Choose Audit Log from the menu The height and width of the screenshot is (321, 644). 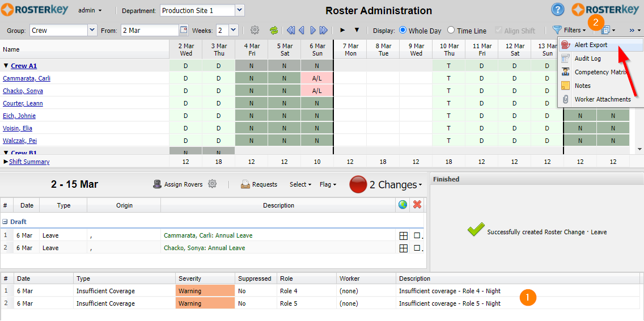(600, 58)
